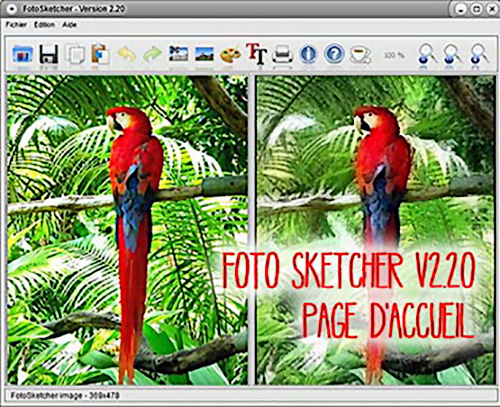Paste from clipboard with the clipboard icon

[100, 54]
